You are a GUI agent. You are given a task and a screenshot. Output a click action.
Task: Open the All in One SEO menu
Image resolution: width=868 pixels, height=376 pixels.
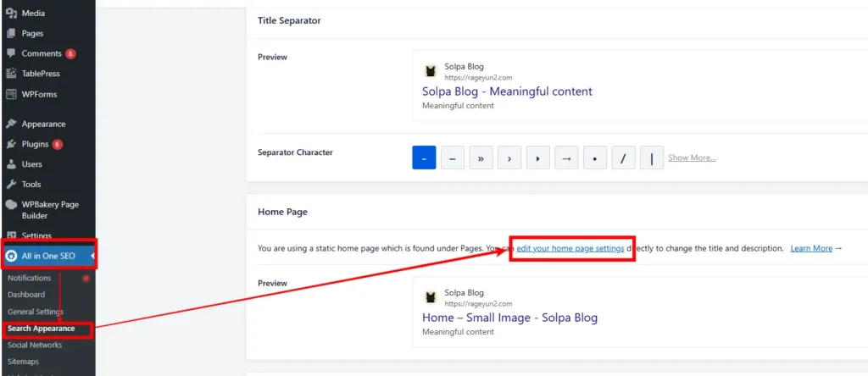(47, 256)
